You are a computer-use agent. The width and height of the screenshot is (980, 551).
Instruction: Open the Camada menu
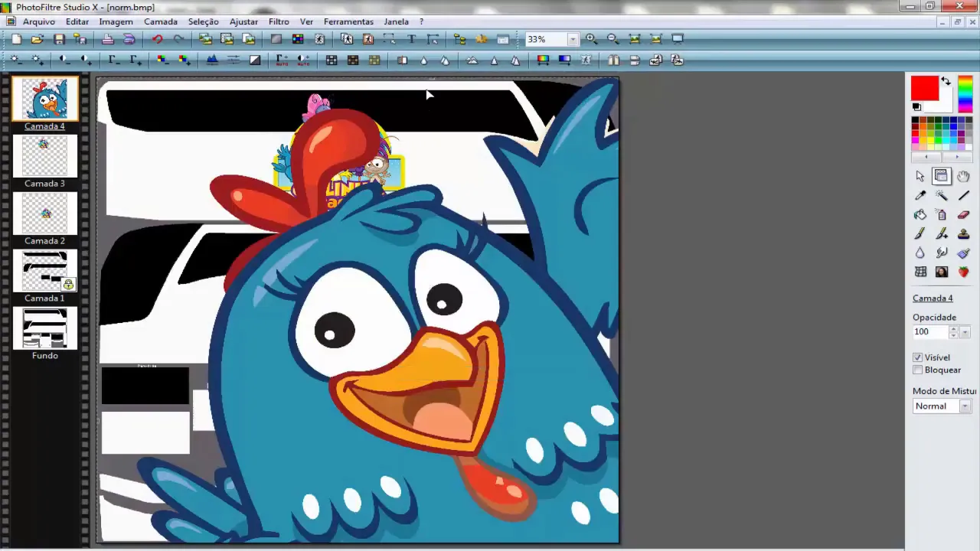pos(161,21)
